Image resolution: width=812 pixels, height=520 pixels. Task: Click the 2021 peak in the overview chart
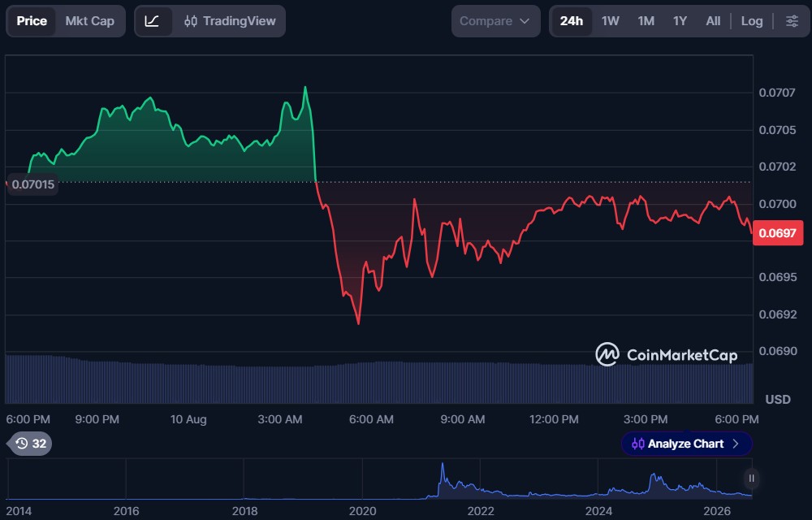(x=443, y=465)
